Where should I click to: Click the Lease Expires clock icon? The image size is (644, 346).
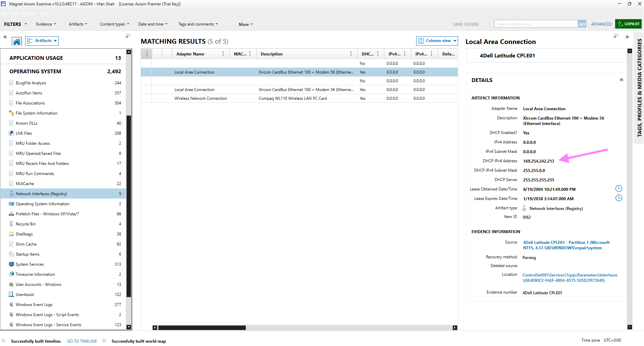point(618,198)
